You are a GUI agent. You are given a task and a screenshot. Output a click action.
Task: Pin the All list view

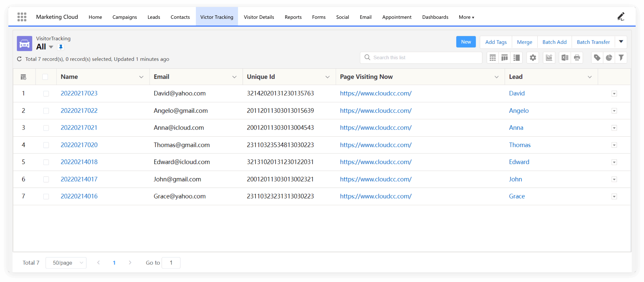pyautogui.click(x=61, y=47)
